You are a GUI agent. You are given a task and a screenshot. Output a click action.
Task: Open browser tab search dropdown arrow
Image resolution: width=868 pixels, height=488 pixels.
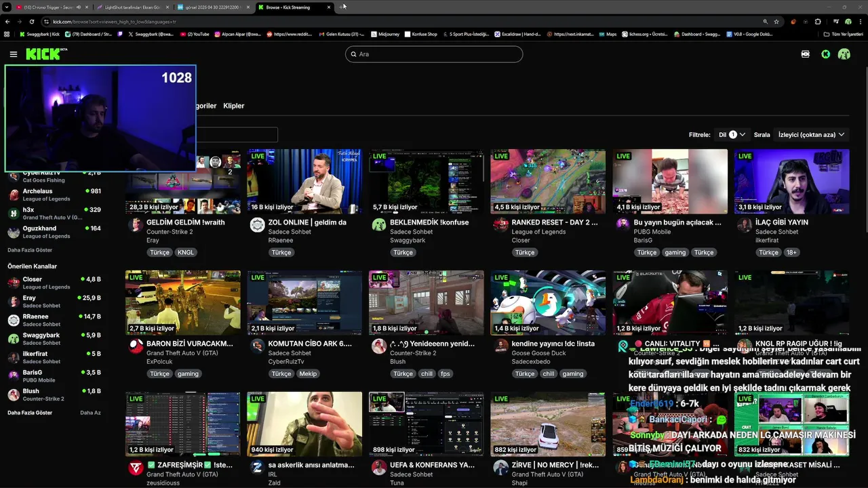(x=6, y=7)
